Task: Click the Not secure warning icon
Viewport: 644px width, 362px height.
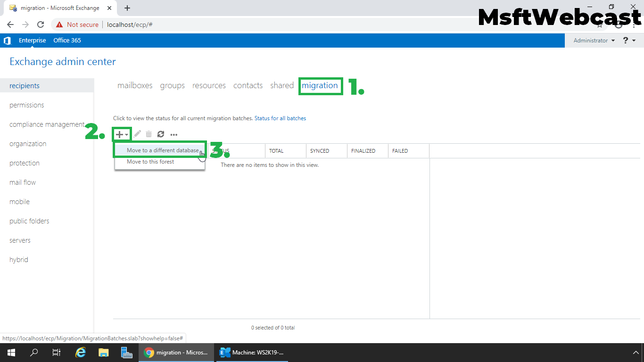Action: tap(59, 25)
